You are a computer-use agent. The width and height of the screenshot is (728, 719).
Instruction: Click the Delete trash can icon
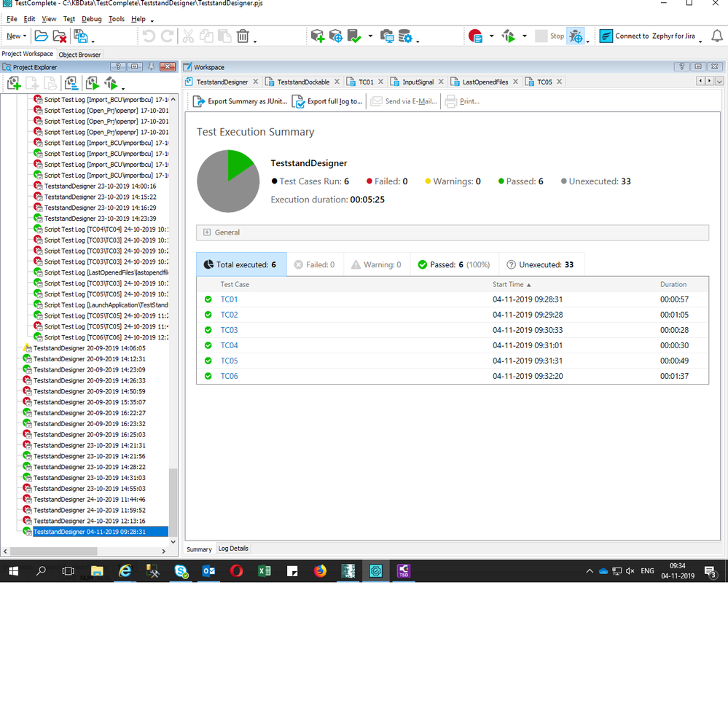click(x=243, y=36)
